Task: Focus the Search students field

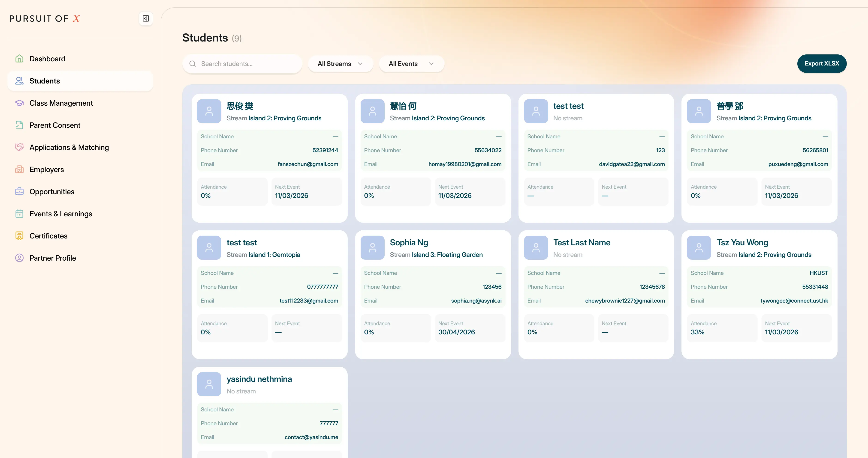Action: pyautogui.click(x=242, y=64)
